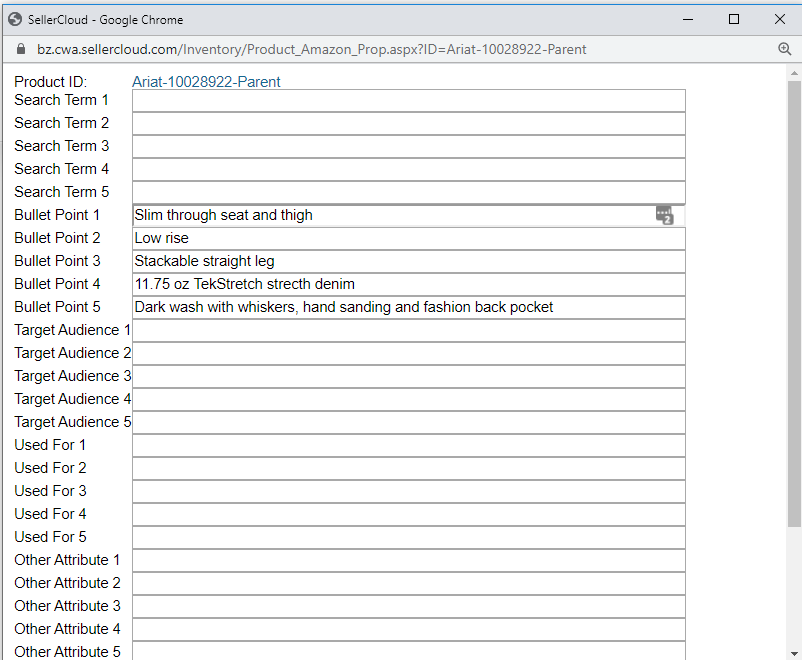Click the scrollbar up arrow

(794, 73)
